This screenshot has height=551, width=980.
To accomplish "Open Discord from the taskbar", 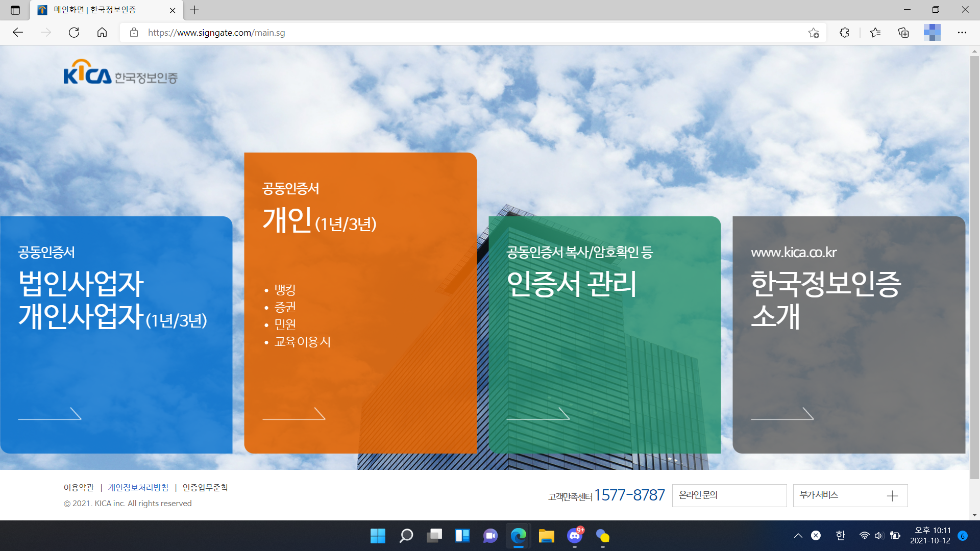I will [x=575, y=536].
